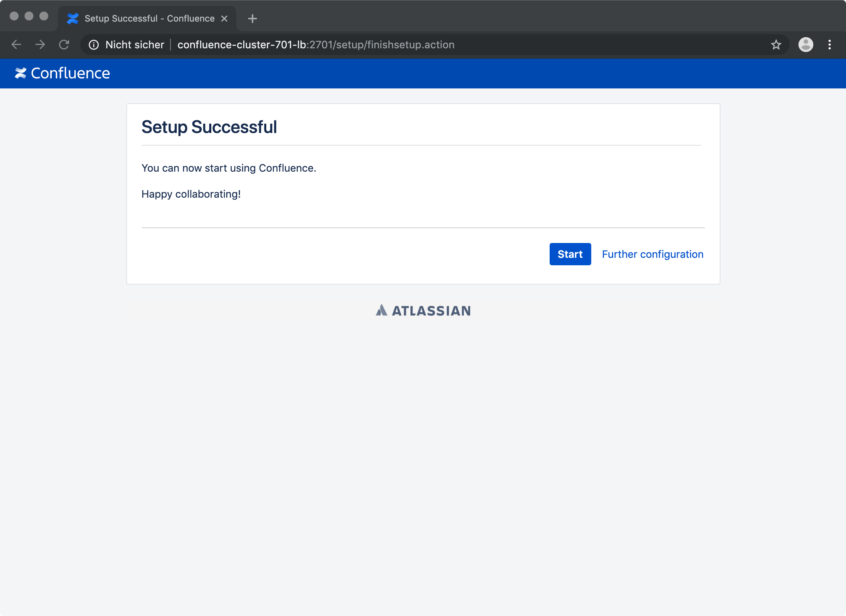Bookmark this page with the star icon
The width and height of the screenshot is (846, 616).
(x=776, y=45)
